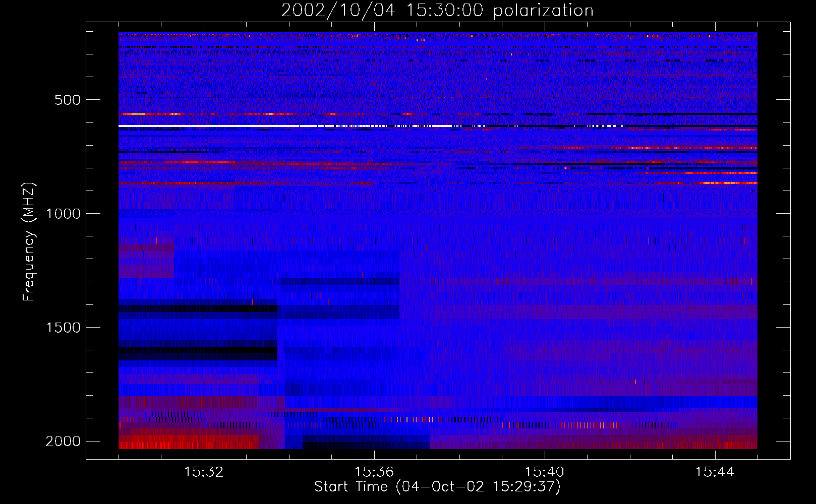
Task: Click the plot title '2002/10/04 15:30:00 polarization'
Action: point(437,10)
